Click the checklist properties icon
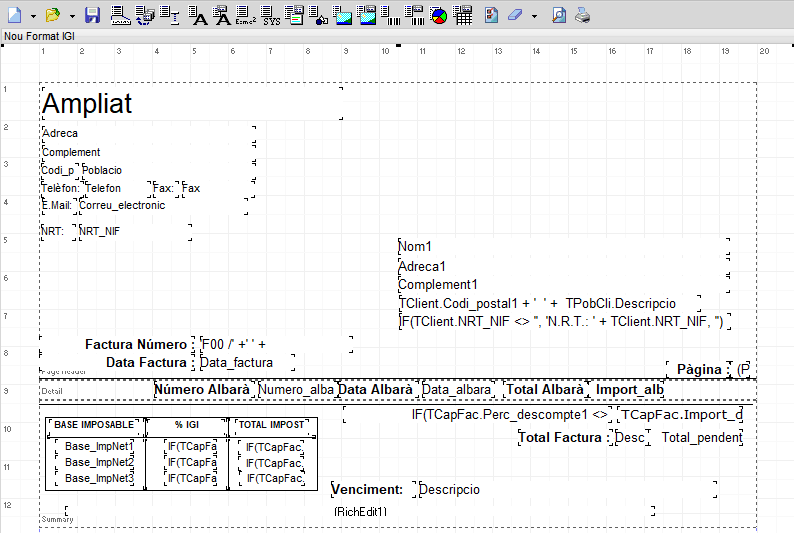The width and height of the screenshot is (794, 533). [491, 15]
